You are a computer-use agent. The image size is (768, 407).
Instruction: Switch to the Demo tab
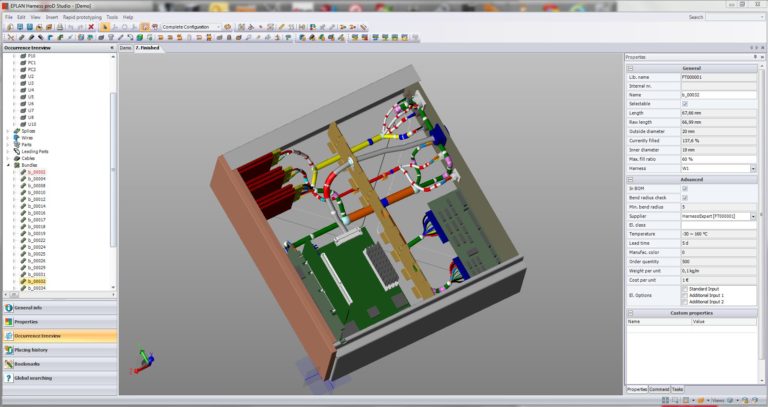[x=125, y=48]
